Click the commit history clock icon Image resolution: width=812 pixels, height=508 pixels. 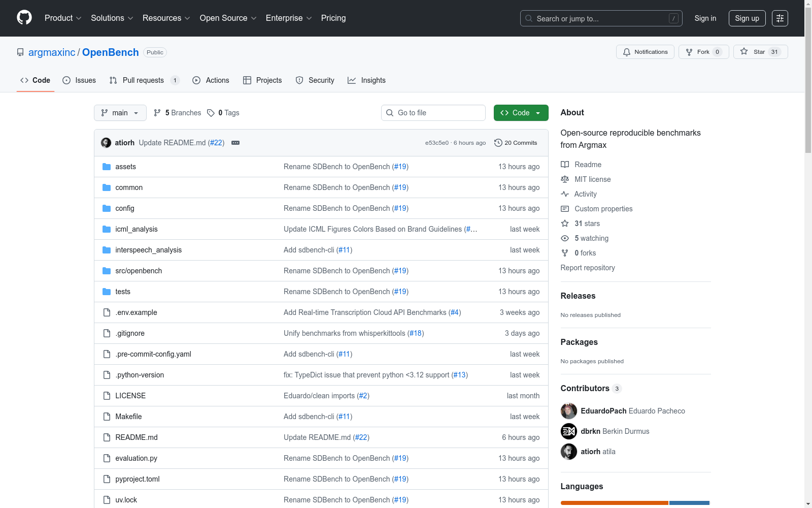pyautogui.click(x=498, y=143)
